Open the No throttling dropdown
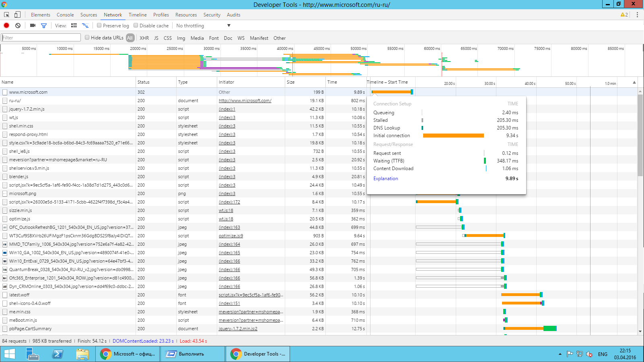 203,26
